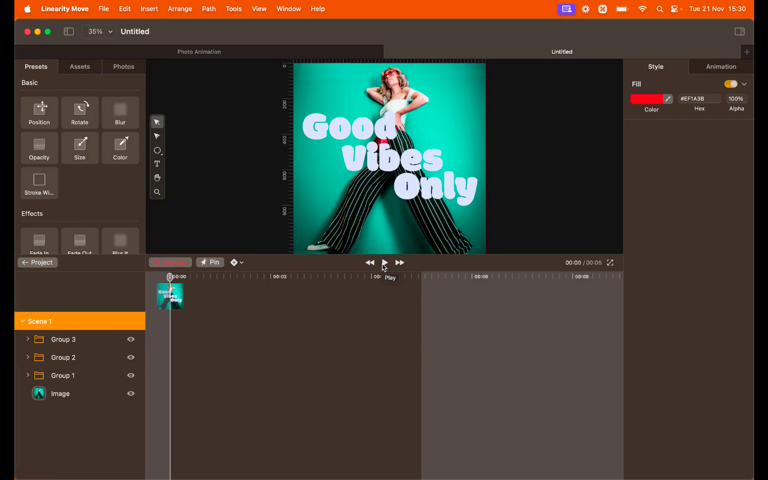Viewport: 768px width, 480px height.
Task: Hide the Image layer
Action: [x=131, y=394]
